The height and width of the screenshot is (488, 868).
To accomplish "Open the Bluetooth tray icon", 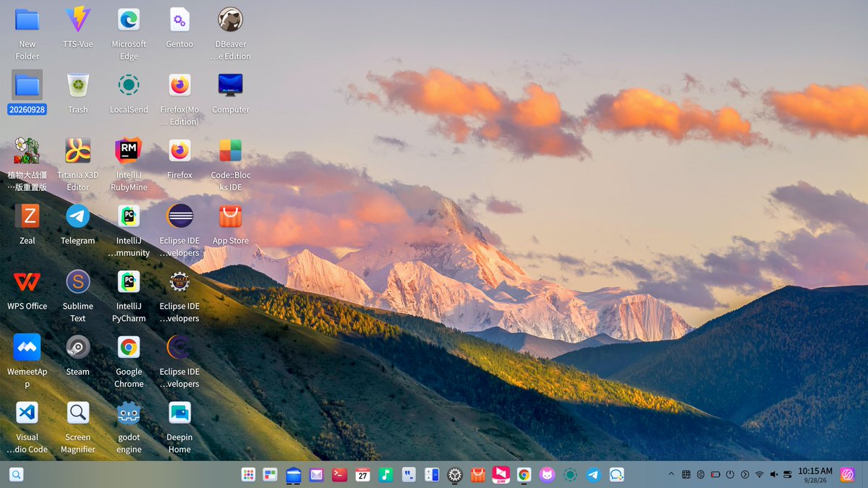I will pyautogui.click(x=701, y=474).
